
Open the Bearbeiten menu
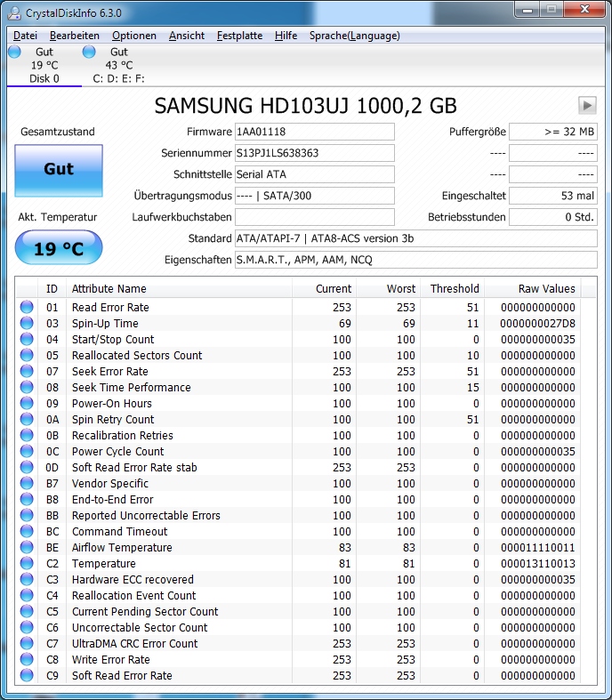(75, 36)
